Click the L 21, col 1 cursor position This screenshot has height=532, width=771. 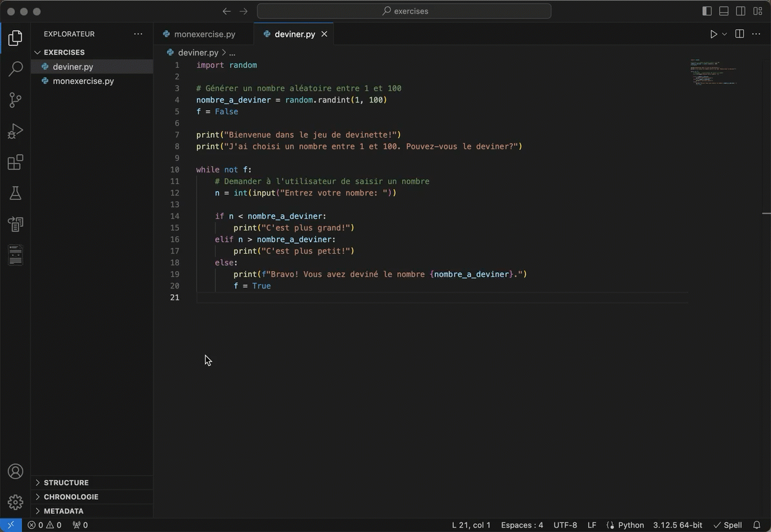click(471, 525)
